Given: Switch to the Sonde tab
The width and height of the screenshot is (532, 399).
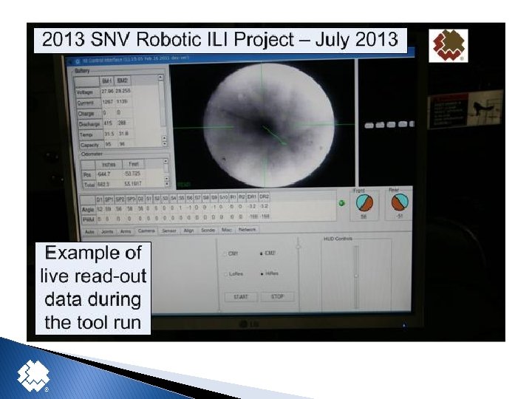Looking at the screenshot, I should (208, 230).
